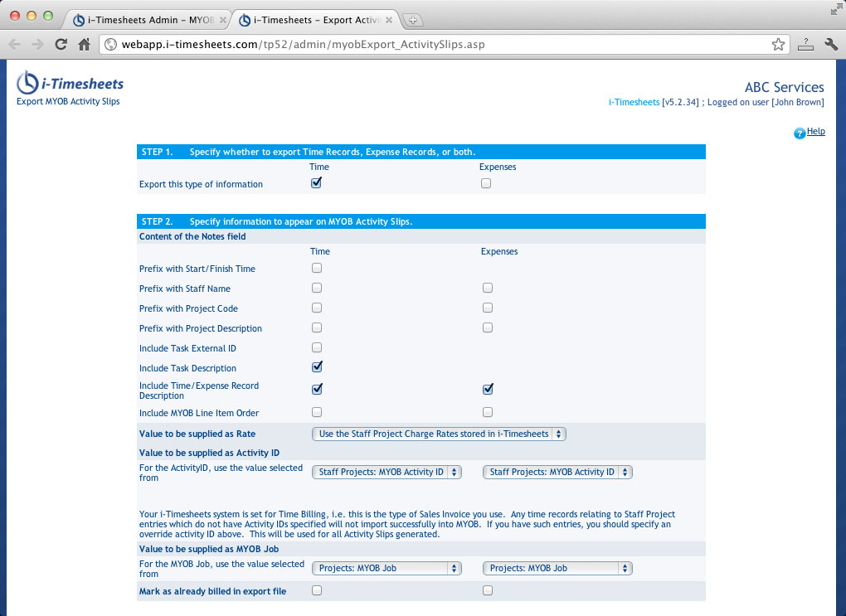Viewport: 846px width, 616px height.
Task: Reload the page with the refresh icon
Action: coord(61,44)
